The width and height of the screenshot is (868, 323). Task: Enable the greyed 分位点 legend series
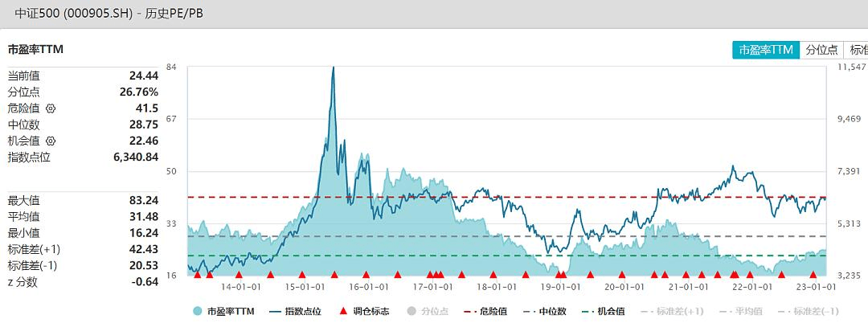[x=428, y=312]
